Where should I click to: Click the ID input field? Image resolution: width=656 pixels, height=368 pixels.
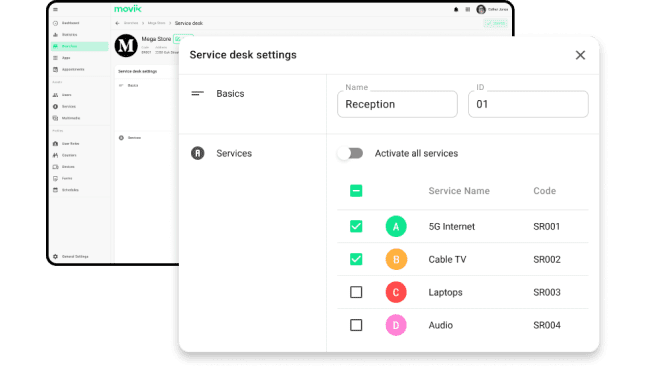click(528, 104)
